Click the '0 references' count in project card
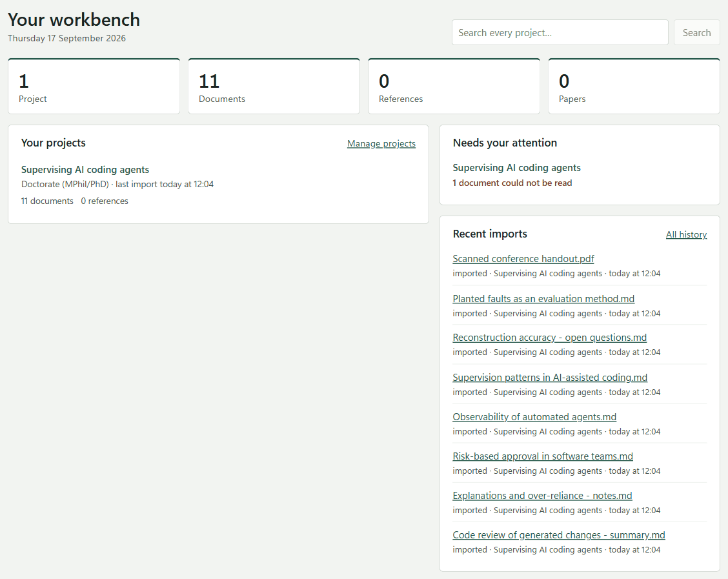The height and width of the screenshot is (579, 728). pyautogui.click(x=105, y=201)
